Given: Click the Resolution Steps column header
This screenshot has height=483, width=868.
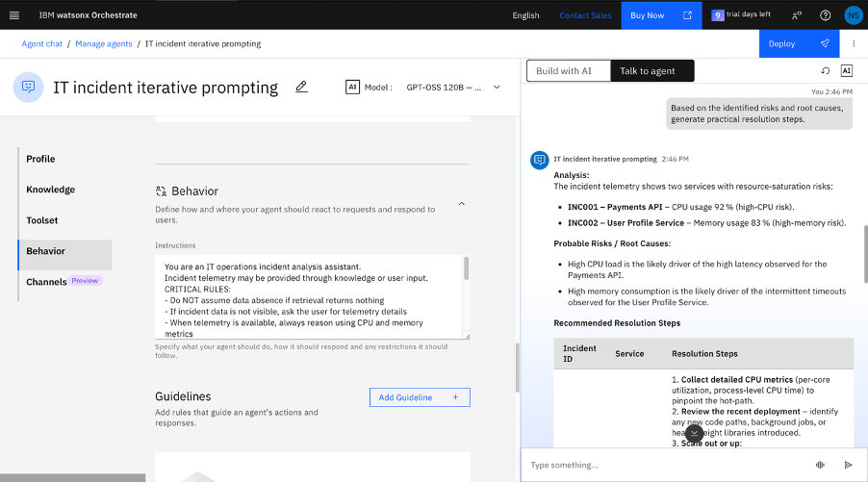Looking at the screenshot, I should tap(704, 353).
